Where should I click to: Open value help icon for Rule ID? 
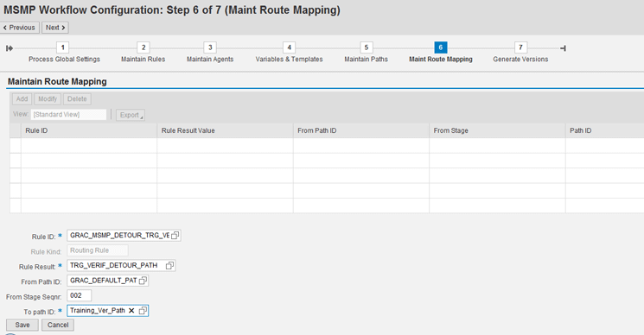pos(175,236)
